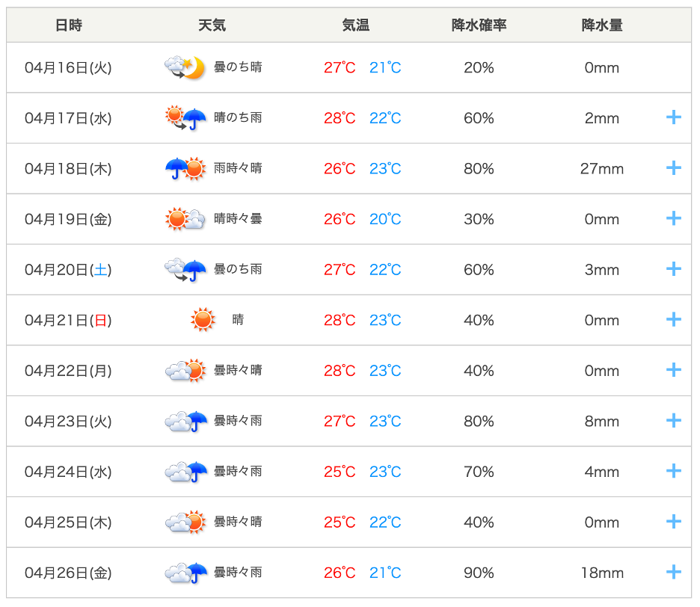Click the 18mm precipitation value
Viewport: 700px width, 607px height.
(602, 573)
